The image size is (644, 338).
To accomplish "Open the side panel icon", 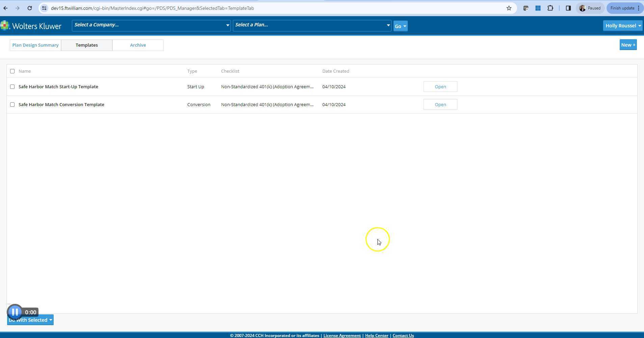I will [x=568, y=8].
